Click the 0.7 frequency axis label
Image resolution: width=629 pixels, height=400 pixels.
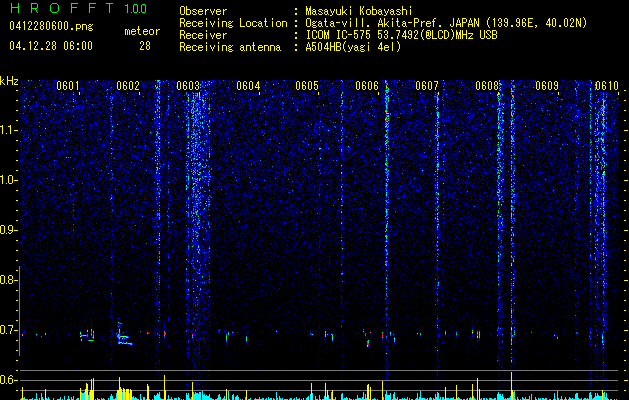(7, 330)
